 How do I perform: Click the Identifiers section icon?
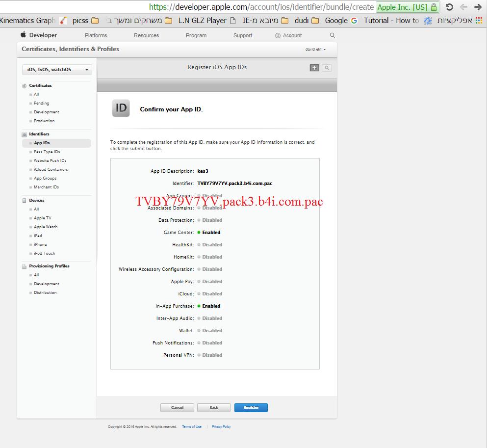pos(24,134)
